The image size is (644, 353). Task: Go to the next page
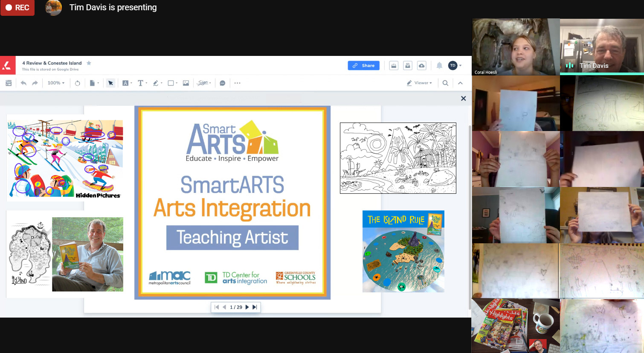247,307
